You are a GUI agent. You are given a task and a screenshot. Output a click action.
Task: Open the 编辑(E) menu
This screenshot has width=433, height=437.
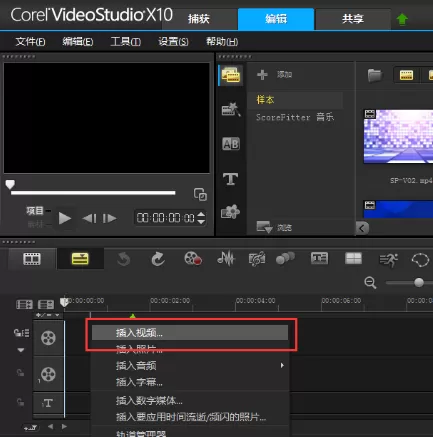[78, 42]
